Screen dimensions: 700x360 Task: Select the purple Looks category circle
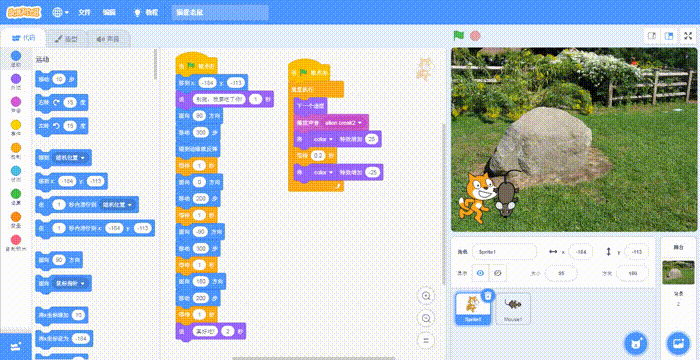point(16,81)
